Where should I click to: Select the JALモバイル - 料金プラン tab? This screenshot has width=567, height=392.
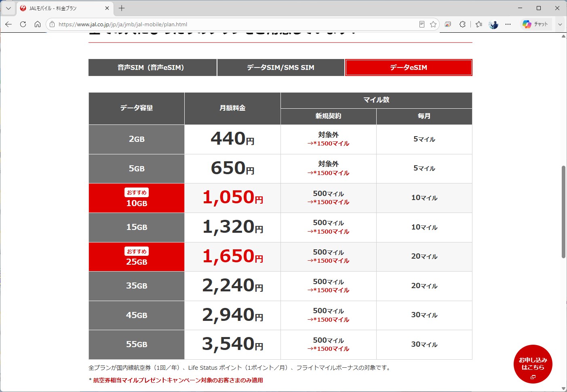[x=65, y=8]
